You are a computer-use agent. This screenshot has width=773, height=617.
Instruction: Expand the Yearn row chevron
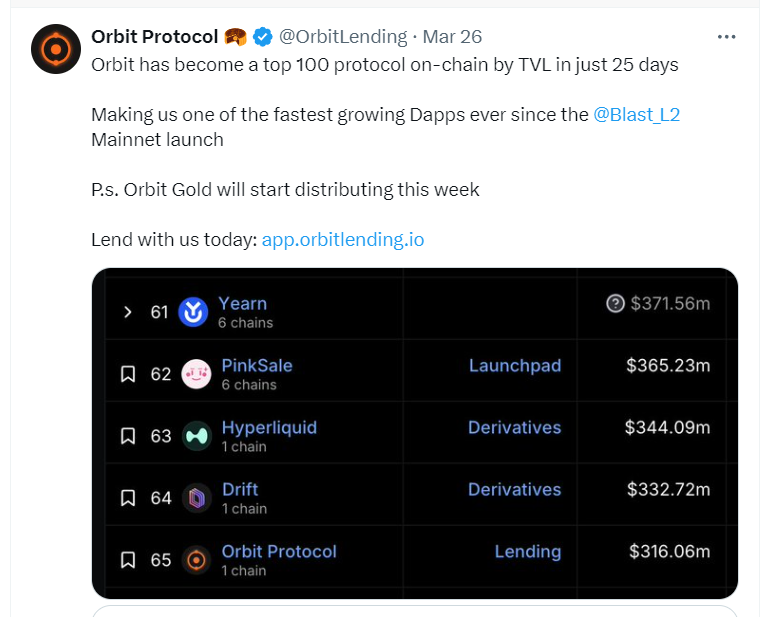128,312
